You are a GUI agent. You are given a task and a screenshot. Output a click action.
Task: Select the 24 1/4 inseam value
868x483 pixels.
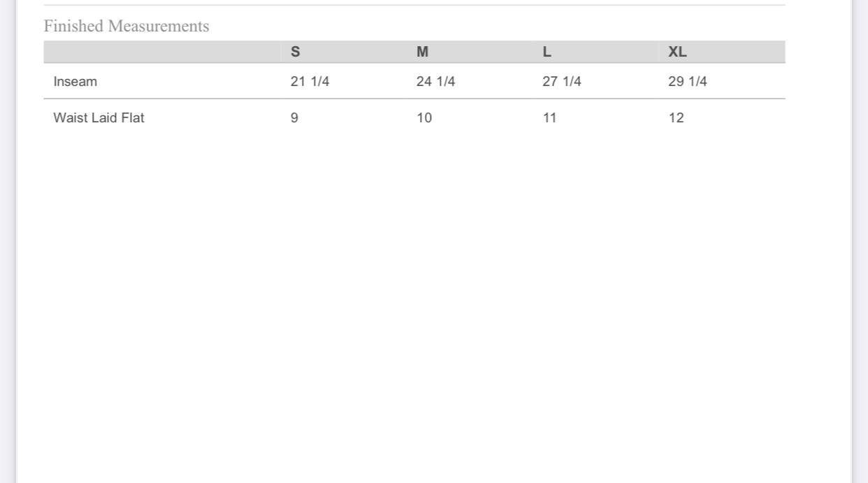[x=435, y=82]
